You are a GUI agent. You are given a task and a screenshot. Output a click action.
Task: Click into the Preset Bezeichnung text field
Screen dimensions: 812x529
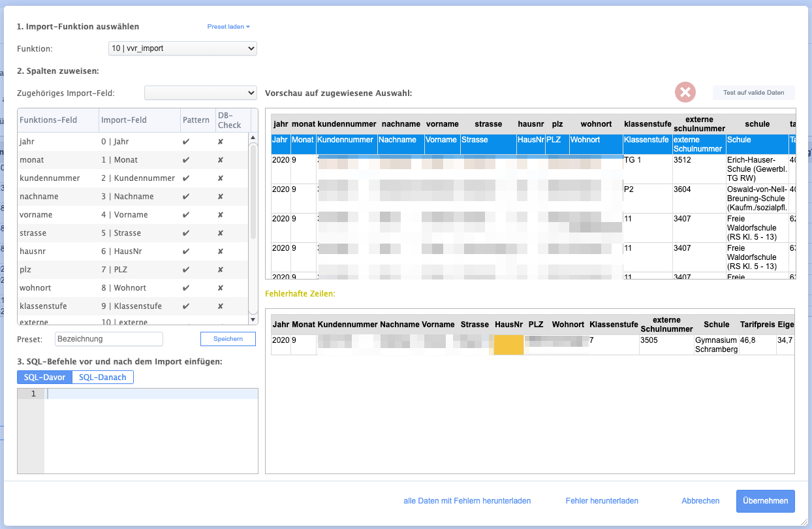point(109,339)
